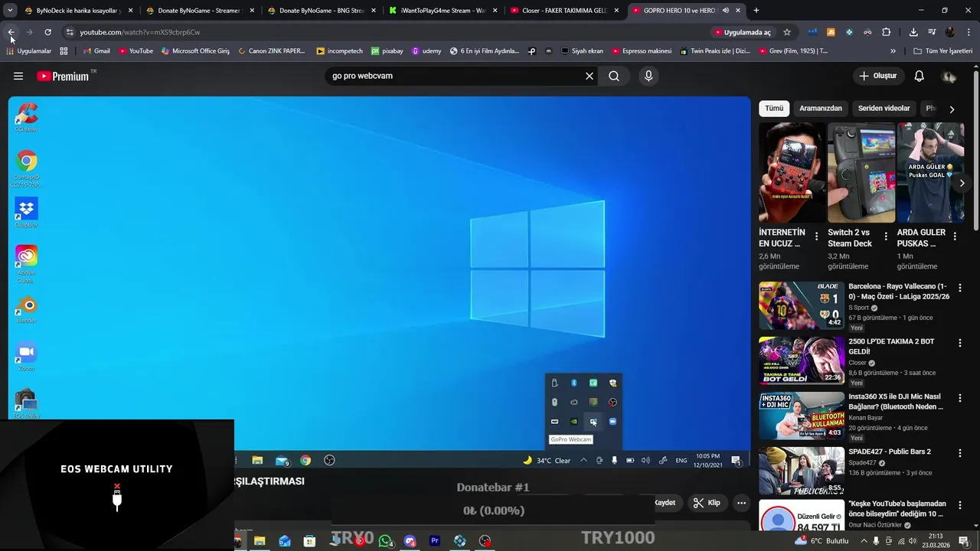
Task: Open '2500 LP'DE TAKIMA 2 BOT GELDİ!' video title
Action: 891,346
